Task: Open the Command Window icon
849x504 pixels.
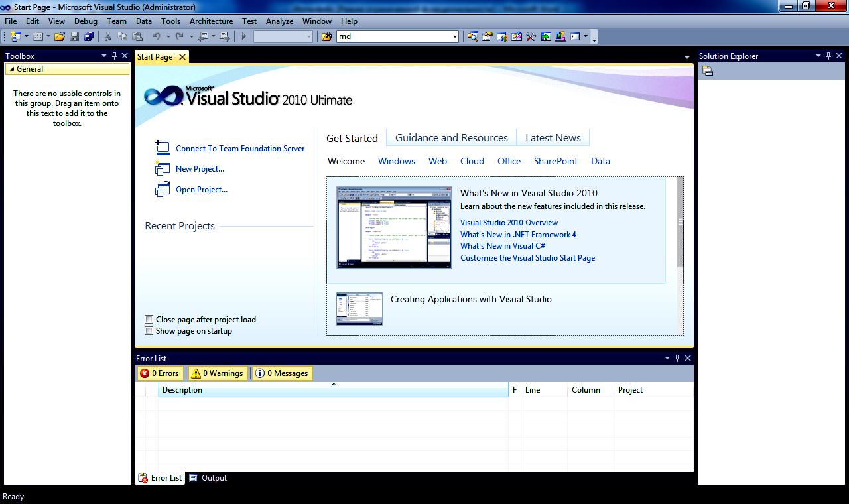Action: point(575,36)
